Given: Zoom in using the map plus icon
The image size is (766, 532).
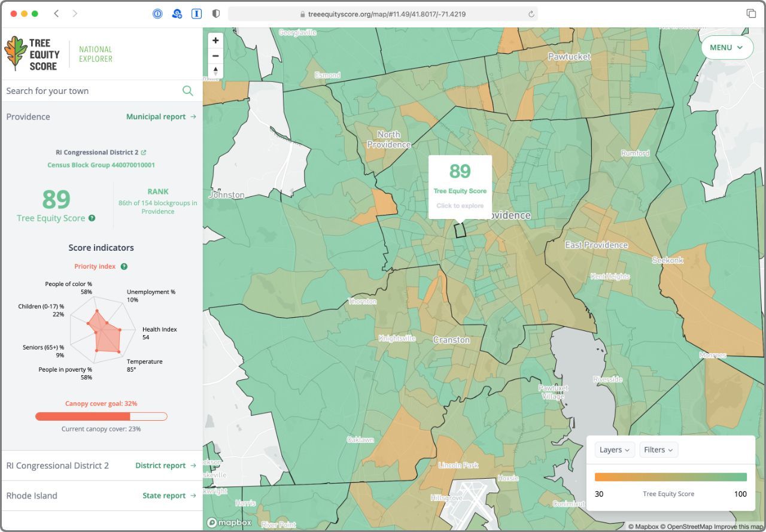Looking at the screenshot, I should coord(215,40).
